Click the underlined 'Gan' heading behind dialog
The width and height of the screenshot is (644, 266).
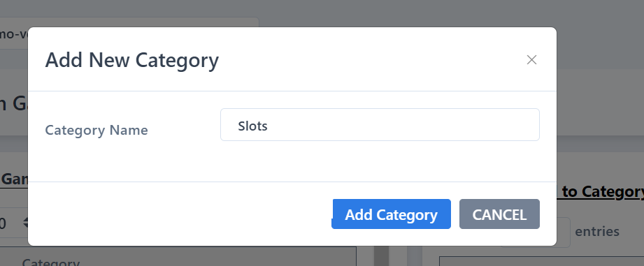[14, 179]
